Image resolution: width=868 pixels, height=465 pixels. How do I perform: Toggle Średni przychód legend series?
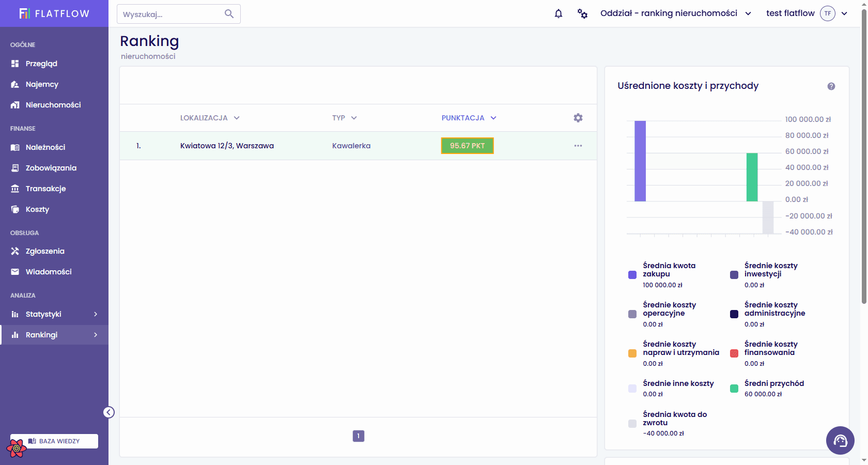click(x=767, y=389)
